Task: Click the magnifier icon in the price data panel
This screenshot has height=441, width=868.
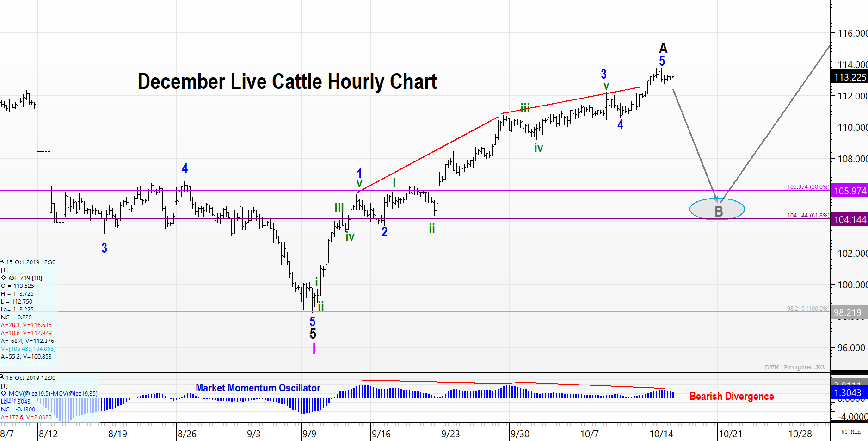Action: [x=2, y=261]
